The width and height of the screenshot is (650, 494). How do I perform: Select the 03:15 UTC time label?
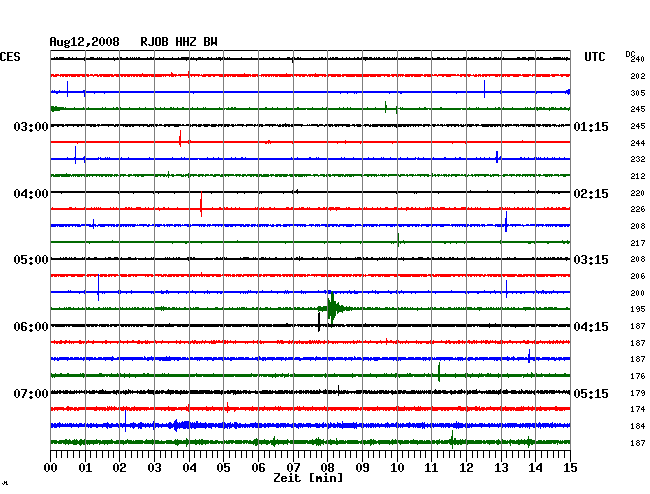pyautogui.click(x=591, y=260)
